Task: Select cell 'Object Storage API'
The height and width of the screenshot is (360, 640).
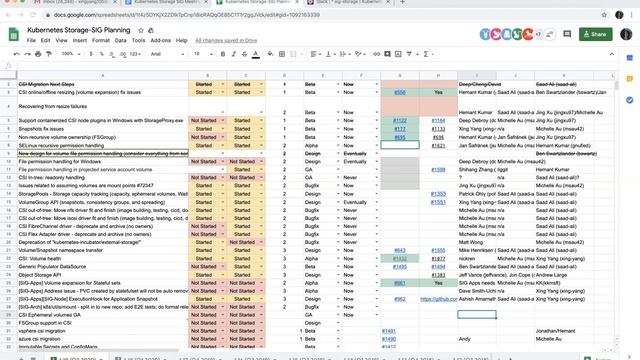Action: coord(102,275)
